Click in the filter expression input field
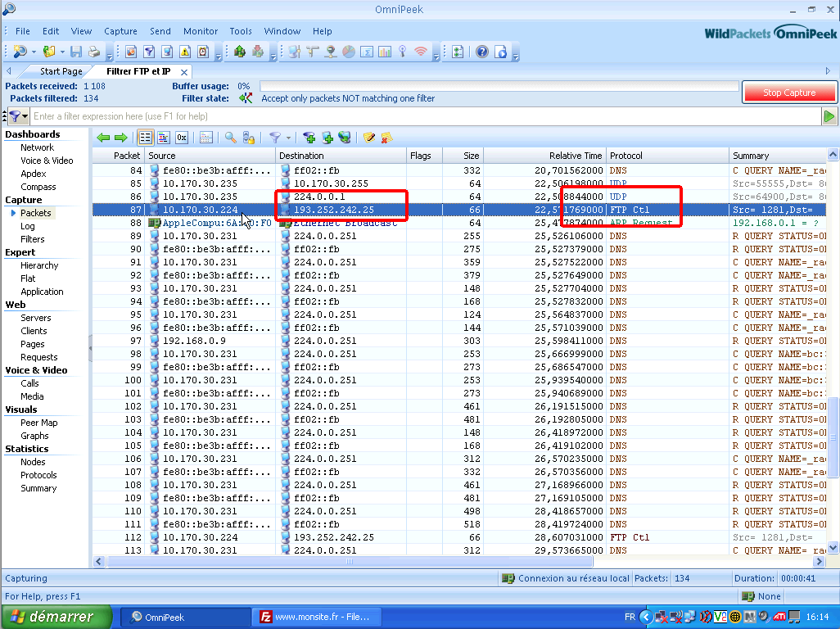The height and width of the screenshot is (629, 840). tap(426, 116)
